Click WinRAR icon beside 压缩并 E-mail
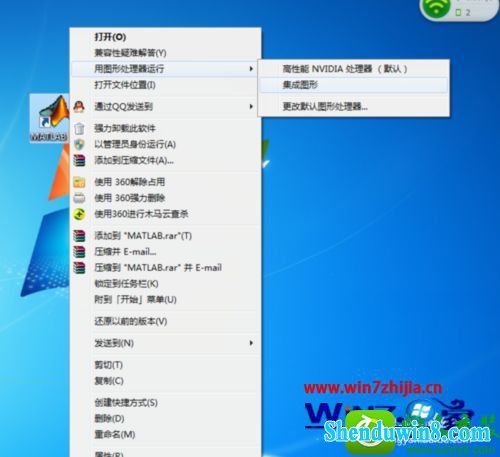The width and height of the screenshot is (500, 457). [79, 252]
